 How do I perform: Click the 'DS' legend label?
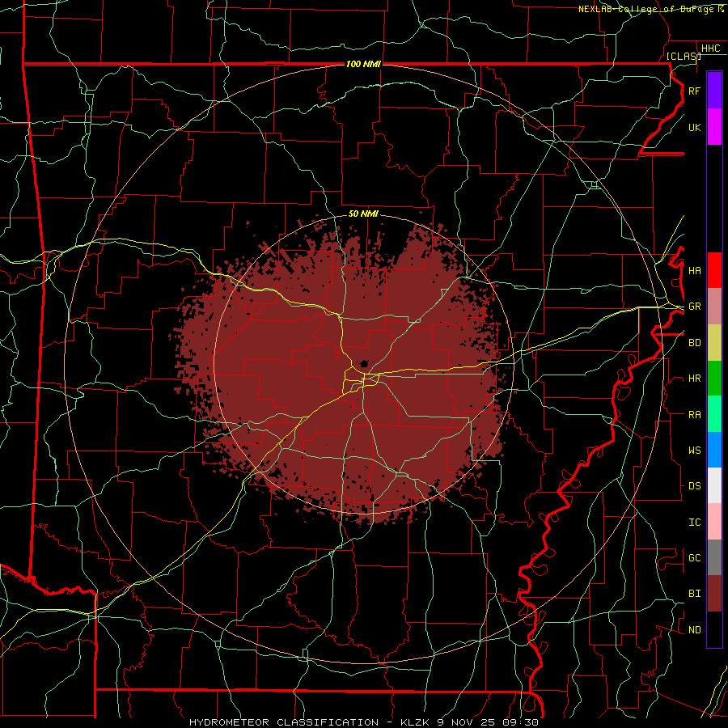[x=694, y=486]
